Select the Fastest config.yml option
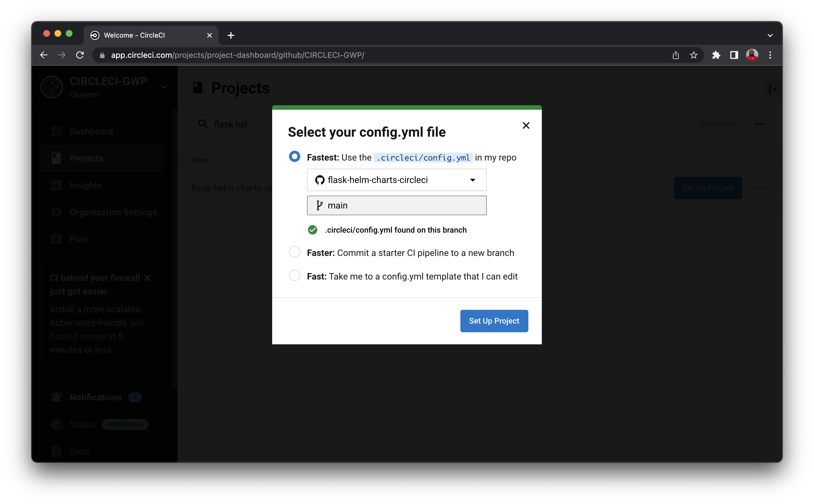 294,156
